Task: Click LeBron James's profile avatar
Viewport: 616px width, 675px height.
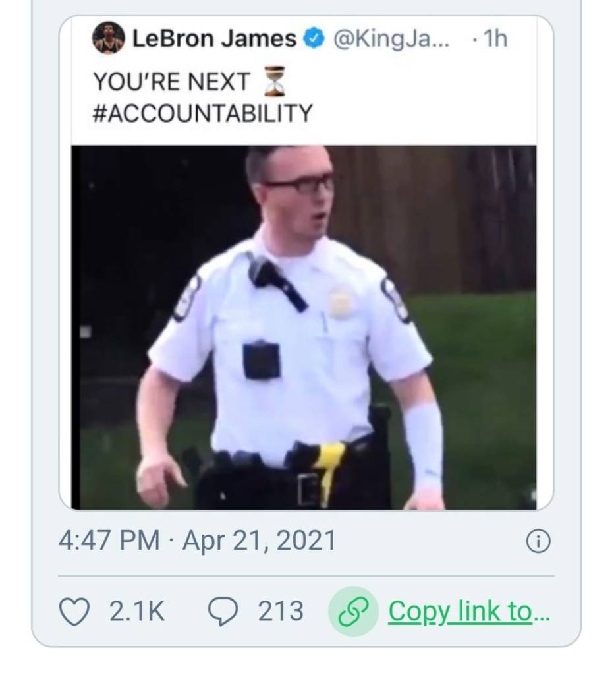Action: tap(108, 38)
